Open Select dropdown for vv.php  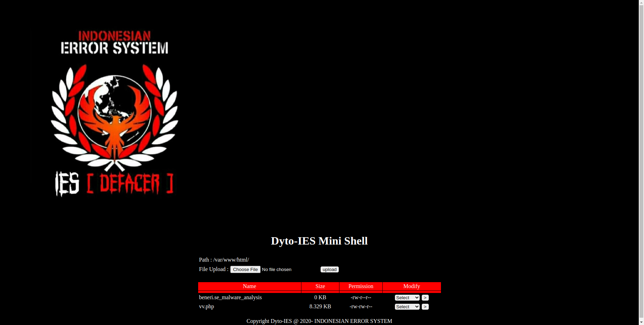tap(407, 307)
